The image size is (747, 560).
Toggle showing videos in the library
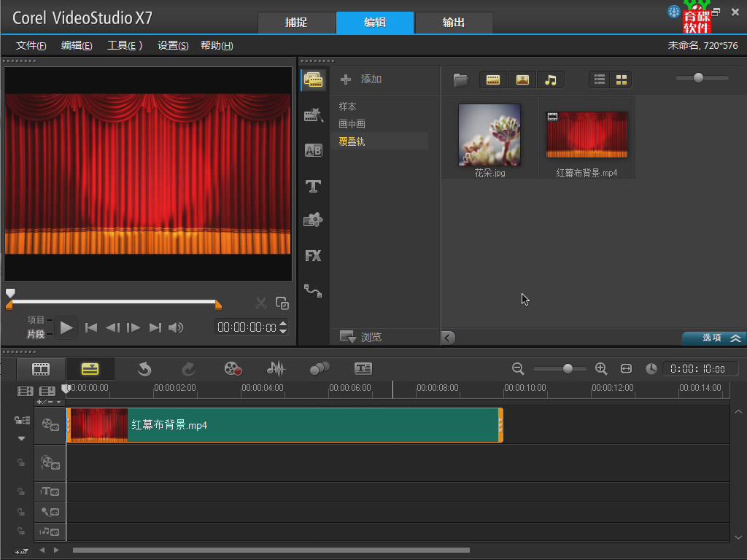click(493, 80)
